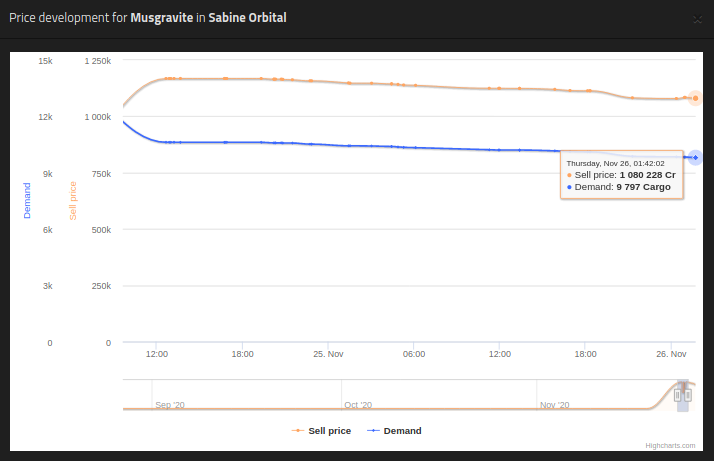The image size is (714, 461).
Task: Click the Sabine Orbital title text
Action: coord(247,18)
